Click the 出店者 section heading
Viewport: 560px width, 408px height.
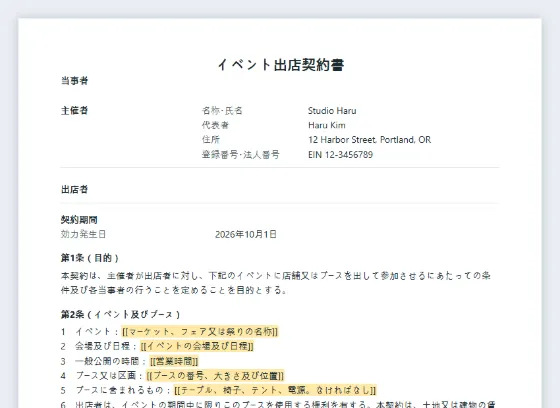(x=74, y=189)
